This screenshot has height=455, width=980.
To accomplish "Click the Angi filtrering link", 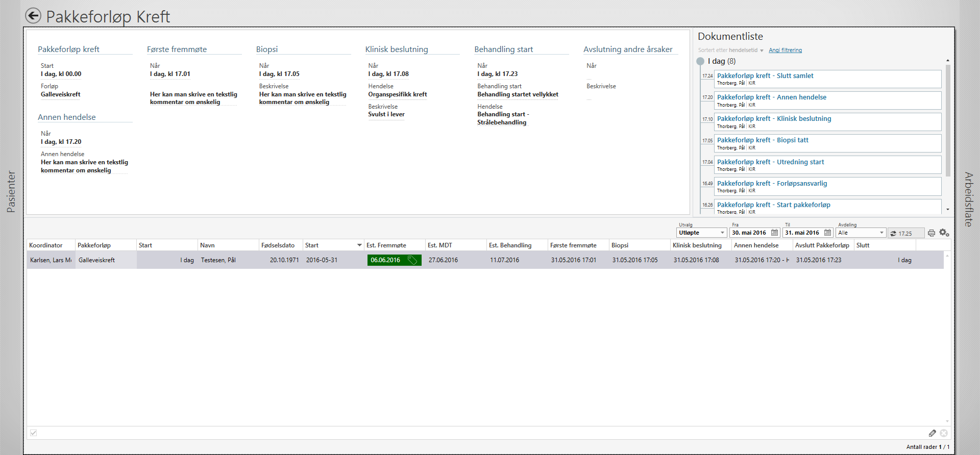I will coord(785,50).
